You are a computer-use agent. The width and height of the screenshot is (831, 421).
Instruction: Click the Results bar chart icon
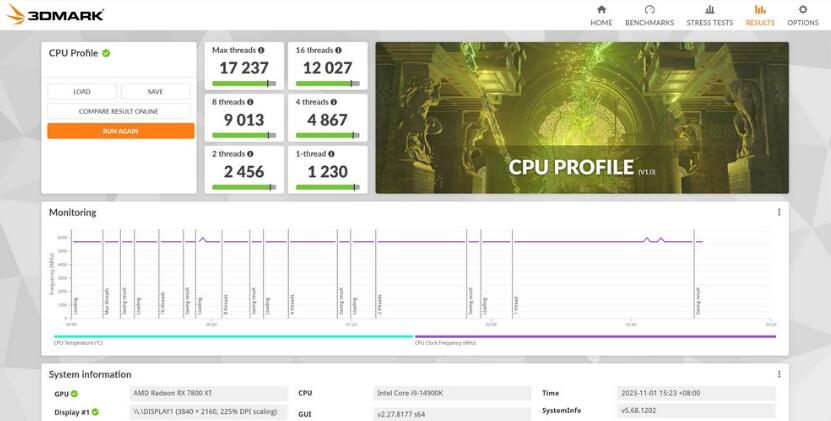pos(760,10)
